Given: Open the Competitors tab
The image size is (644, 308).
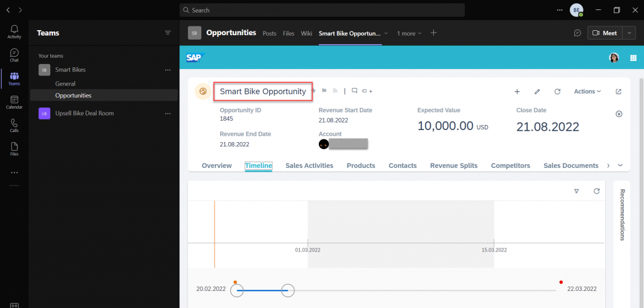Looking at the screenshot, I should click(x=511, y=165).
